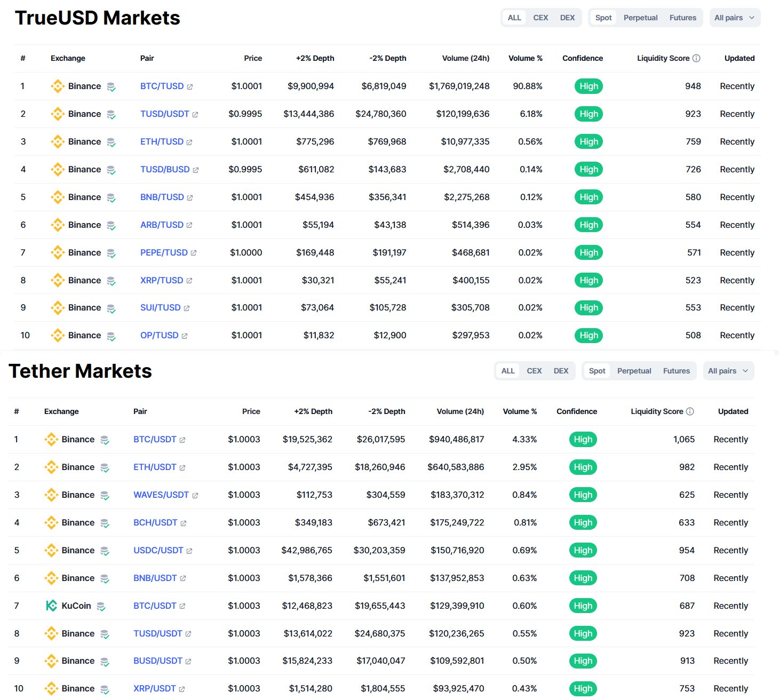Open the WAVES/USDT pair link
Screen dimensions: 779x700
161,495
